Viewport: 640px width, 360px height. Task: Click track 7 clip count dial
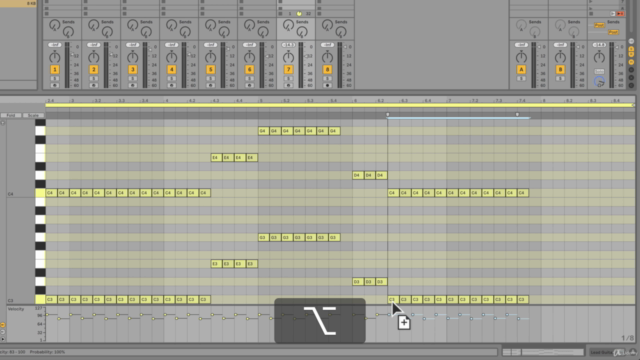click(x=299, y=13)
